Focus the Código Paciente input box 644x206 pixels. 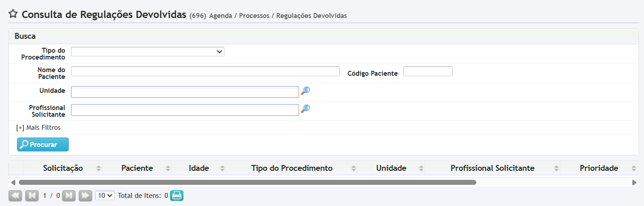(x=428, y=71)
